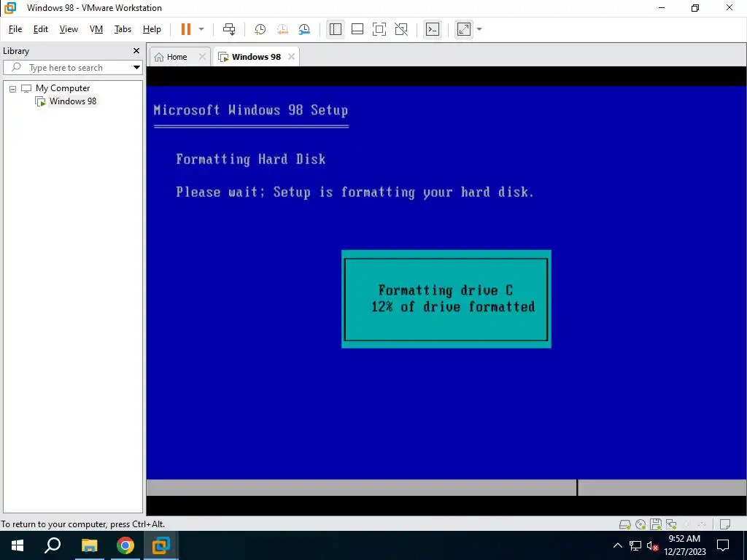The width and height of the screenshot is (747, 560).
Task: Open Windows taskbar search
Action: click(53, 545)
